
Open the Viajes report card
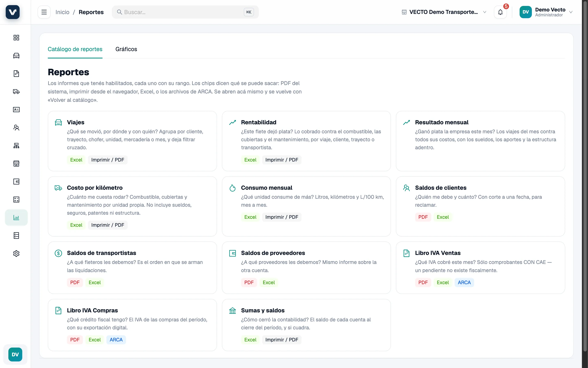coord(132,141)
